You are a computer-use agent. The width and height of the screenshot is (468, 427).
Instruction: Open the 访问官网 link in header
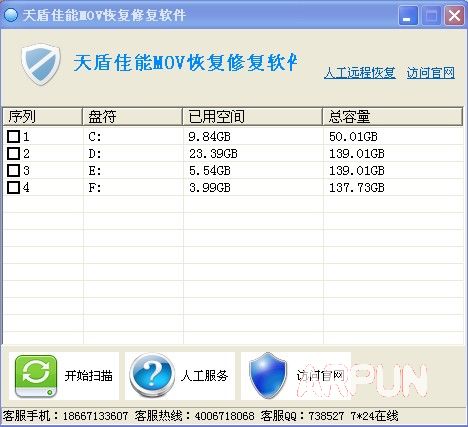tap(431, 73)
